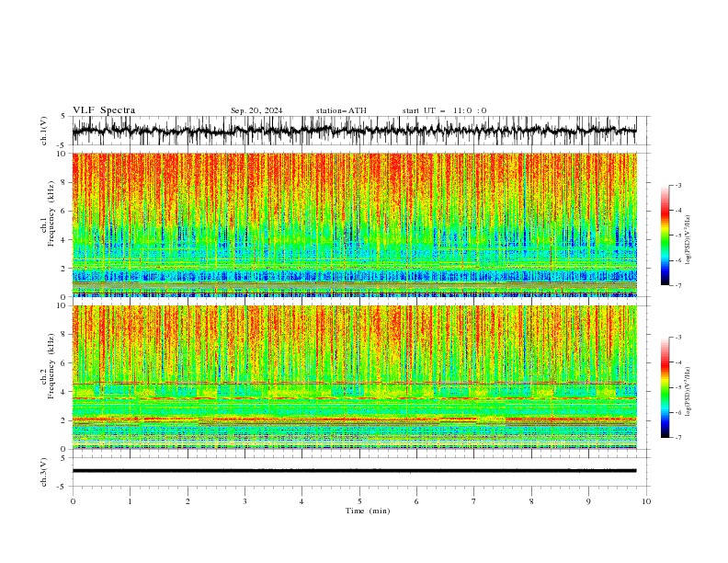
Task: Select the ch.1 "Frequency (kHz)" axis label
Action: (x=51, y=213)
